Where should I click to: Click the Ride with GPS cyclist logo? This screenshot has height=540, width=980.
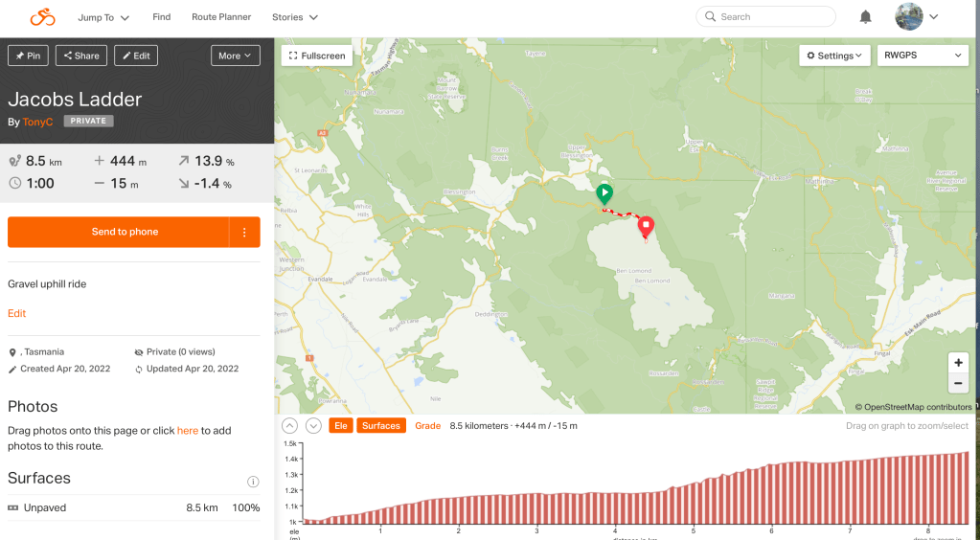42,17
